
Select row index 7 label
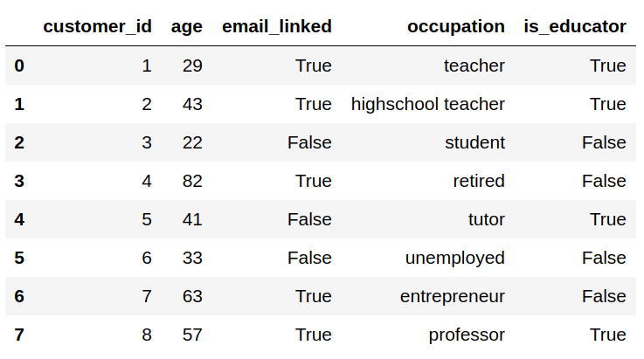[19, 335]
